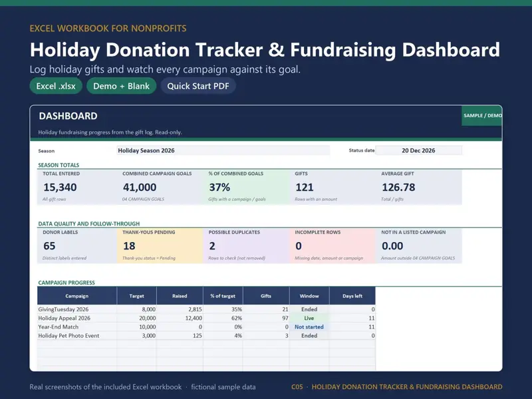Select the 4% of target cell
Image resolution: width=532 pixels, height=399 pixels.
(223, 336)
